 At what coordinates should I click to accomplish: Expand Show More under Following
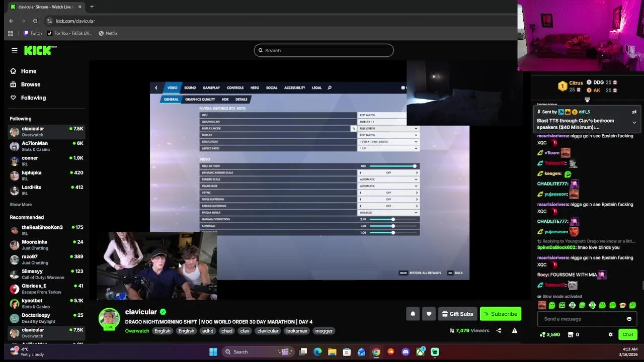point(21,205)
